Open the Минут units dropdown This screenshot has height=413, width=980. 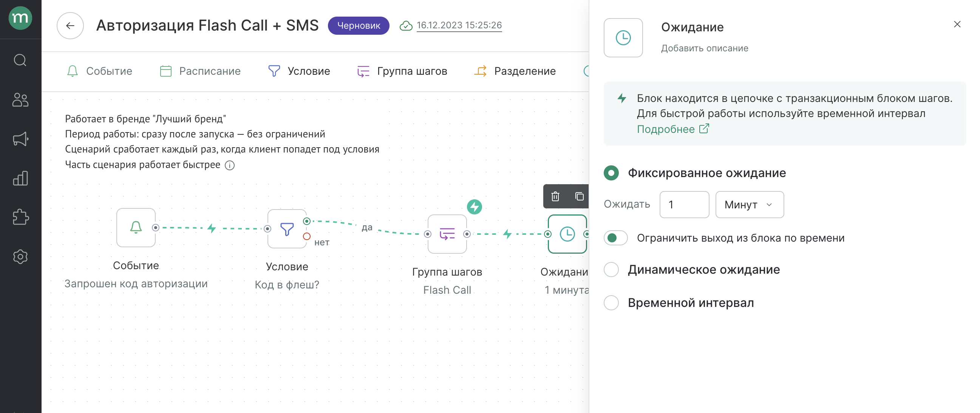point(750,205)
